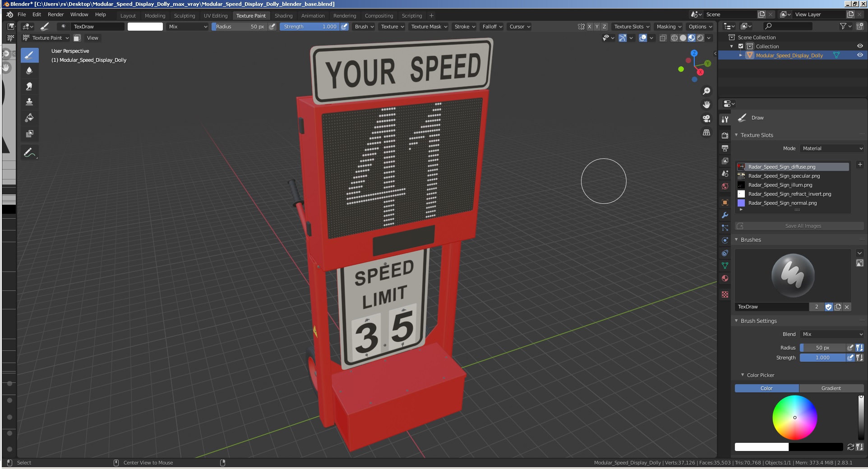Open Masking popover in header
868x469 pixels.
click(669, 27)
